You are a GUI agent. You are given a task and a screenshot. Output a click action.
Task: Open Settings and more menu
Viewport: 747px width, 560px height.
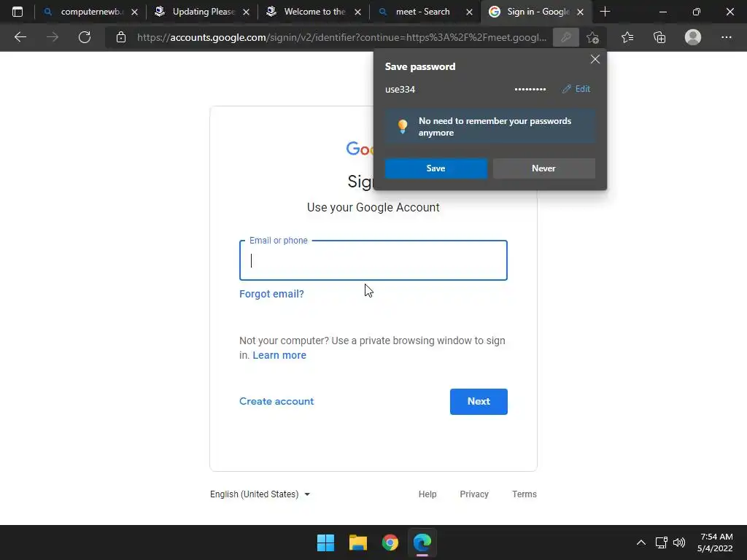(x=726, y=37)
